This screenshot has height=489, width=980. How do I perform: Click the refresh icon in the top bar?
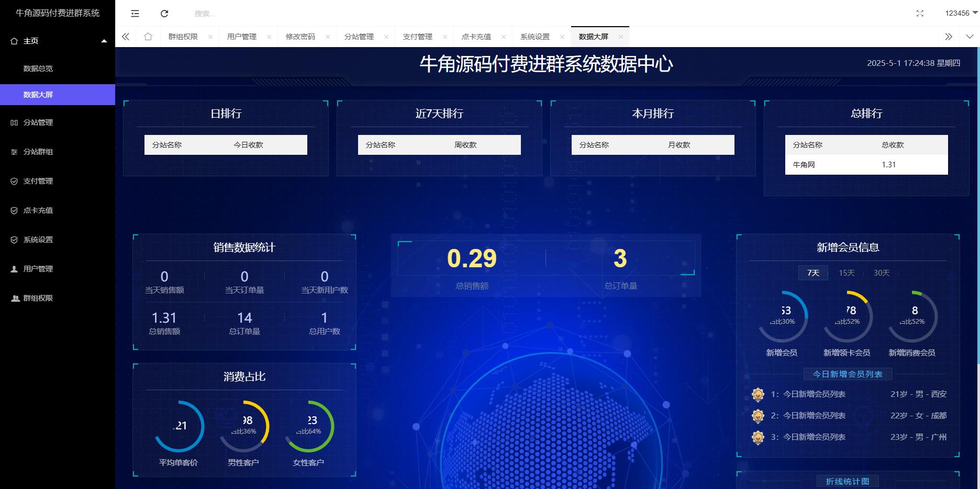click(164, 14)
